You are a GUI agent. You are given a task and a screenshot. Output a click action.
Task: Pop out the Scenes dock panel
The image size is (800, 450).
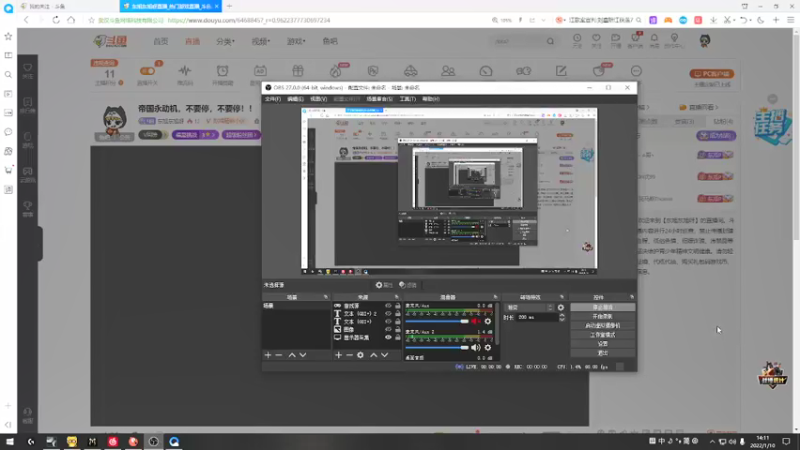pos(326,297)
